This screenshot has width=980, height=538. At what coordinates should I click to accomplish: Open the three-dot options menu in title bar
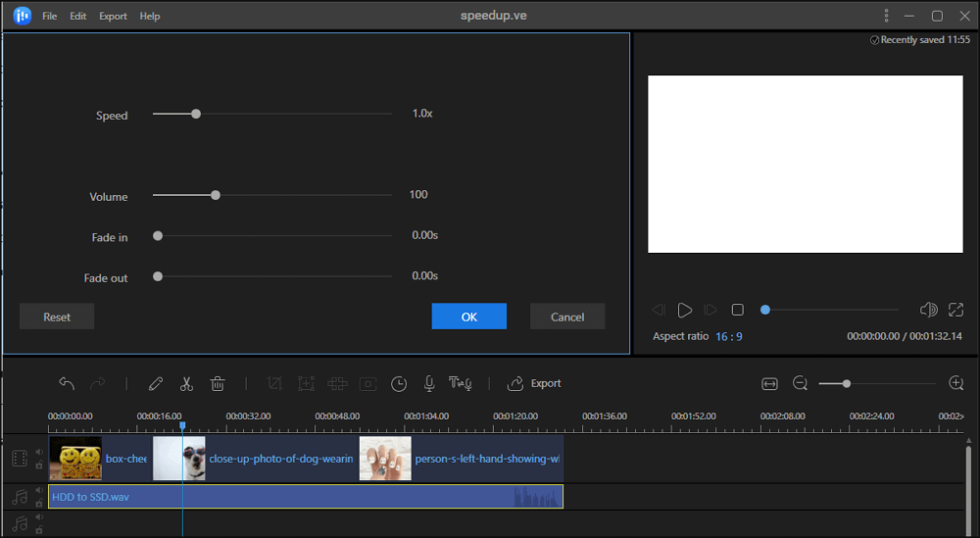886,16
